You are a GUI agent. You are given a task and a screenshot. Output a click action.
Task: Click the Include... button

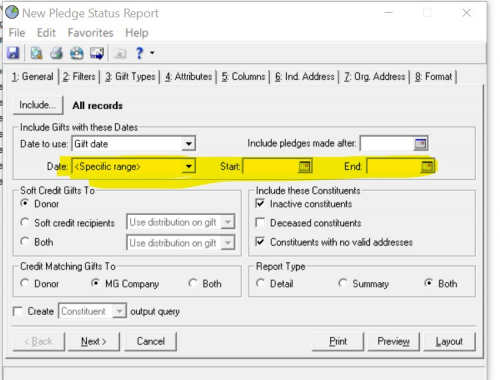pos(38,105)
